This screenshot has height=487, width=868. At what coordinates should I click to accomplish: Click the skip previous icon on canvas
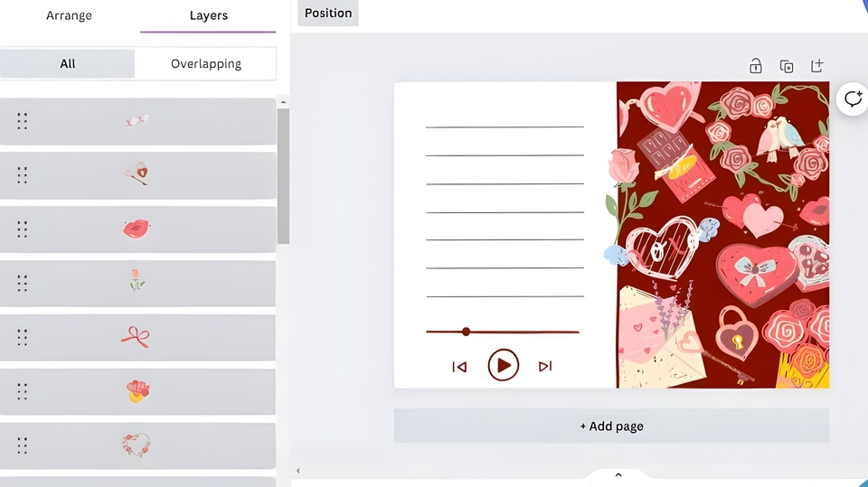pyautogui.click(x=459, y=366)
